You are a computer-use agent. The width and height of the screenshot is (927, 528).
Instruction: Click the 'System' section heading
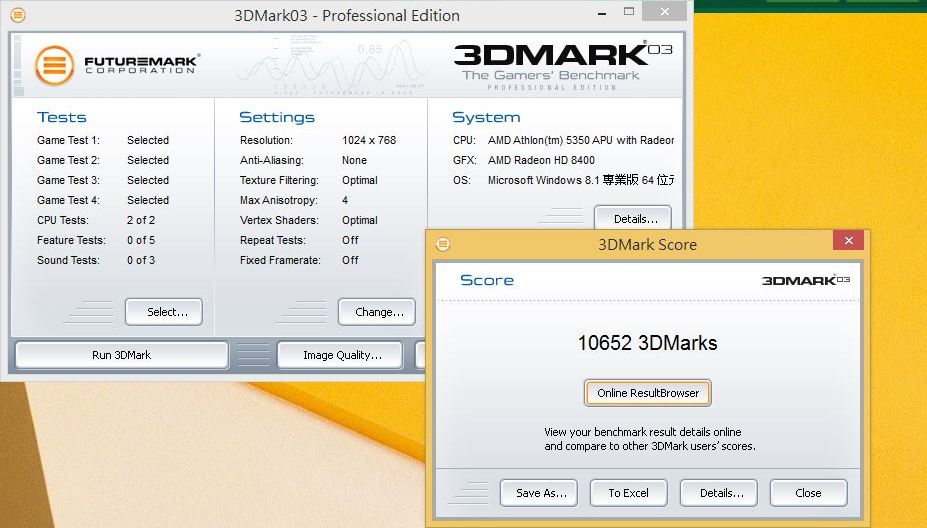tap(486, 118)
